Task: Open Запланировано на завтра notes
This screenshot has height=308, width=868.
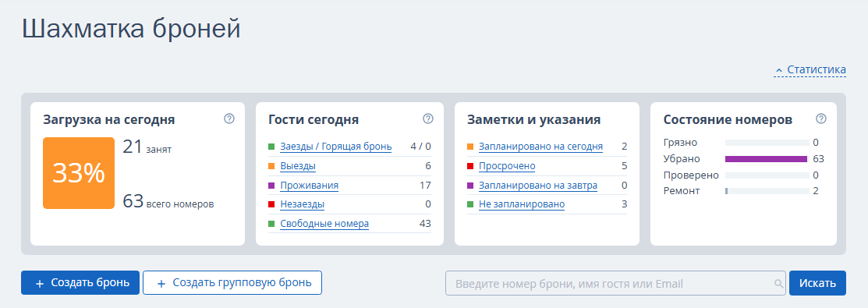Action: click(538, 186)
